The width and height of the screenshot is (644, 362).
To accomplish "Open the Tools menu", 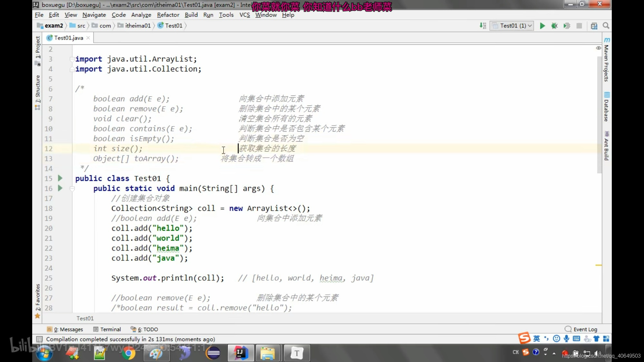I will [226, 15].
